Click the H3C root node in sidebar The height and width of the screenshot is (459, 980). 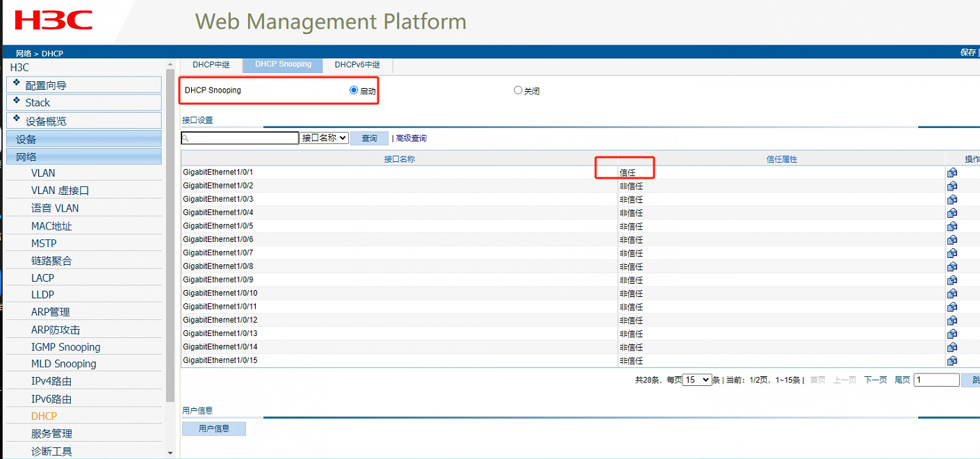pyautogui.click(x=19, y=67)
